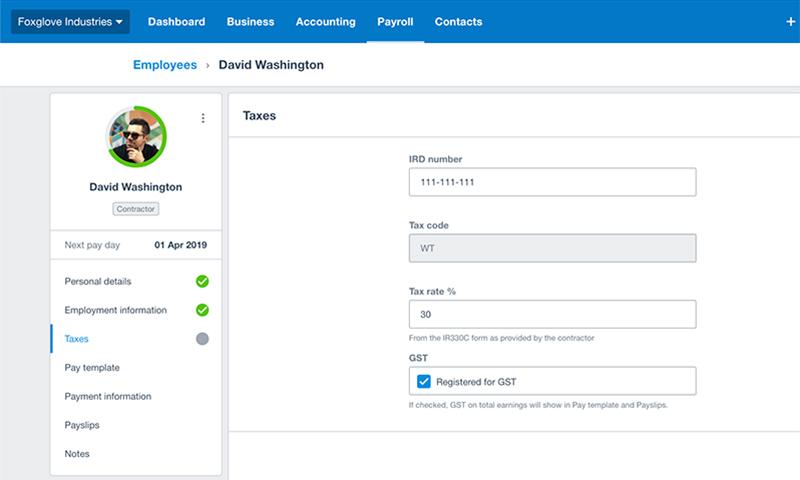Click the Contractor tag under the name
Screen dimensions: 800x480
click(136, 209)
